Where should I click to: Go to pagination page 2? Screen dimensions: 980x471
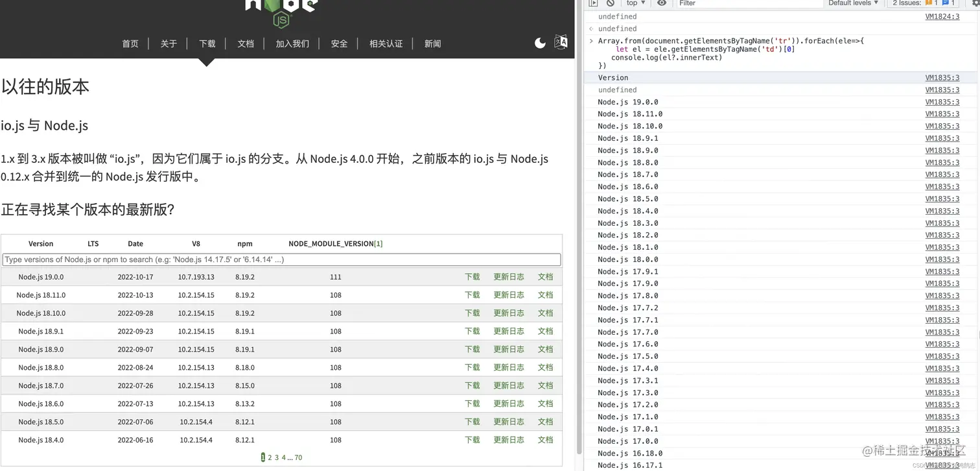pos(270,458)
